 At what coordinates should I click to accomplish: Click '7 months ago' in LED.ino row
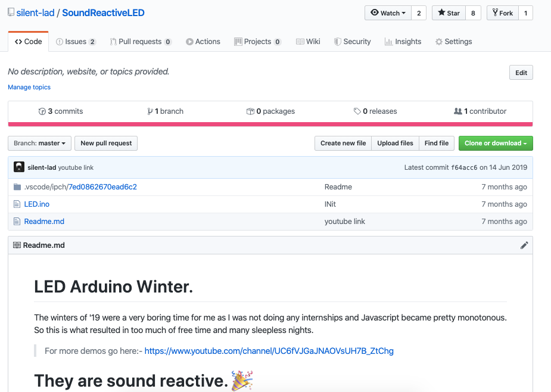click(505, 204)
